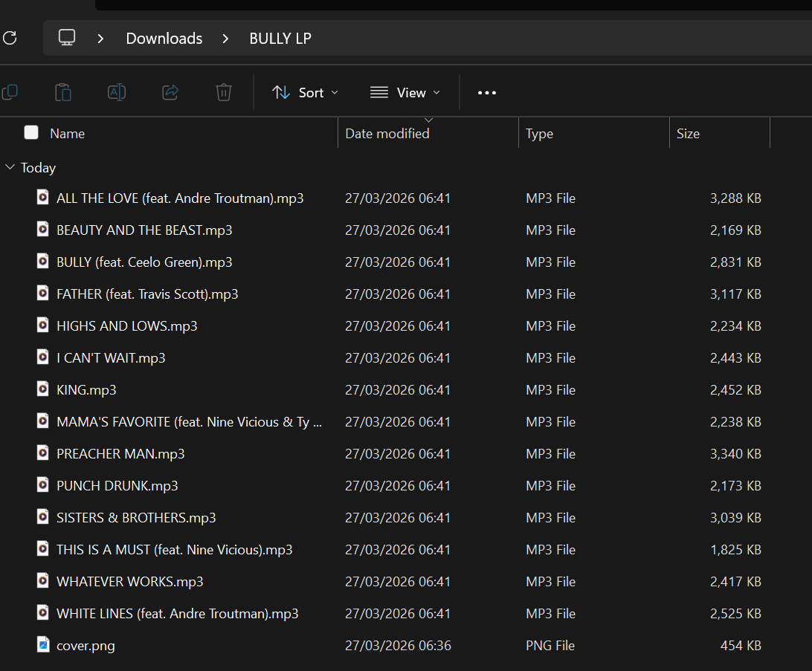Screen dimensions: 812x671
Task: Select BEAUTY AND THE BEAST.mp3
Action: [x=144, y=230]
